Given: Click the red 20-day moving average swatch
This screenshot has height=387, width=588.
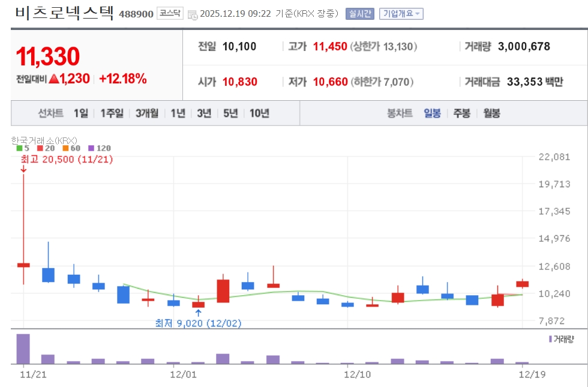Looking at the screenshot, I should coord(40,148).
